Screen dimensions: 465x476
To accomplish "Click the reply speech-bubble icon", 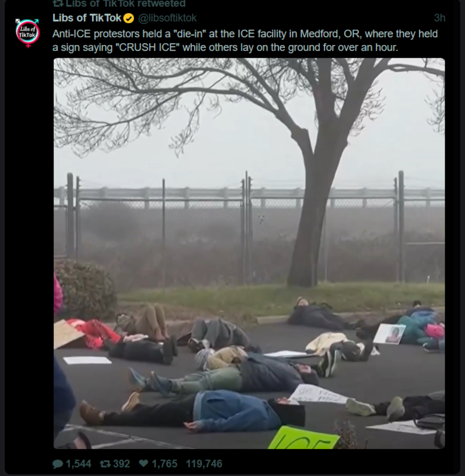I will pyautogui.click(x=58, y=464).
